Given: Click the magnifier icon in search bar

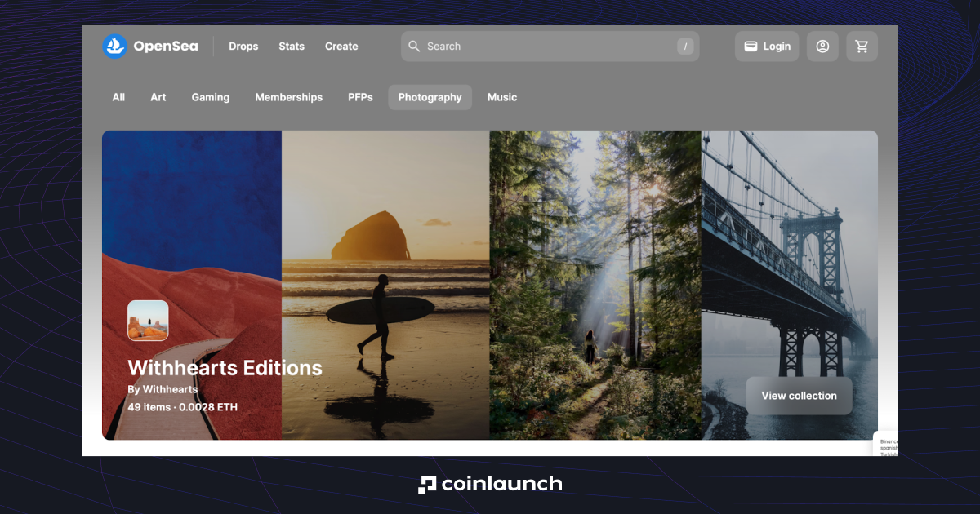Looking at the screenshot, I should pyautogui.click(x=414, y=47).
